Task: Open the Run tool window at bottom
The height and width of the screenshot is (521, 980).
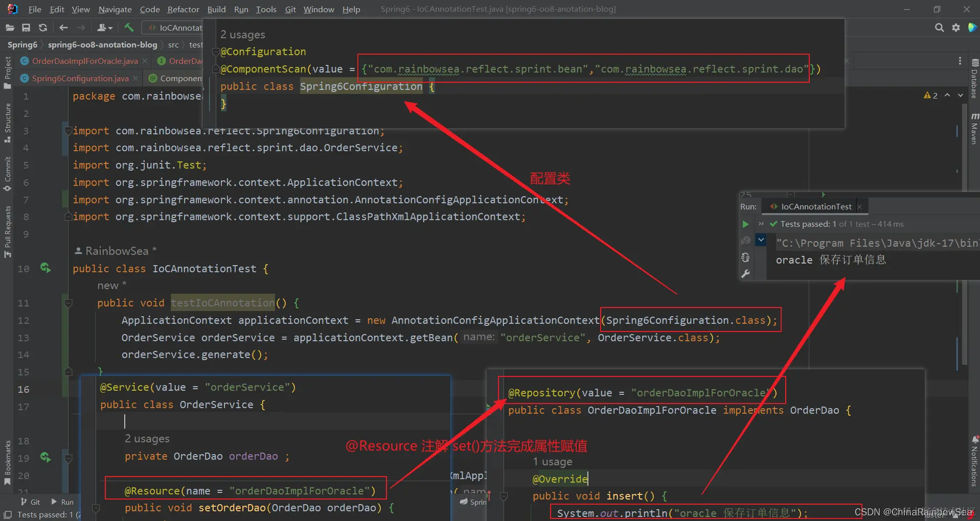Action: [62, 502]
